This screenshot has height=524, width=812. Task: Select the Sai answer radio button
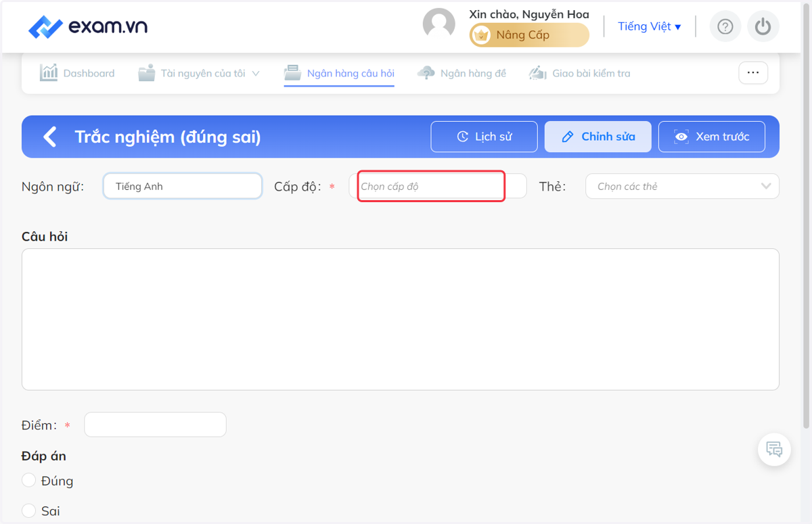pos(28,510)
